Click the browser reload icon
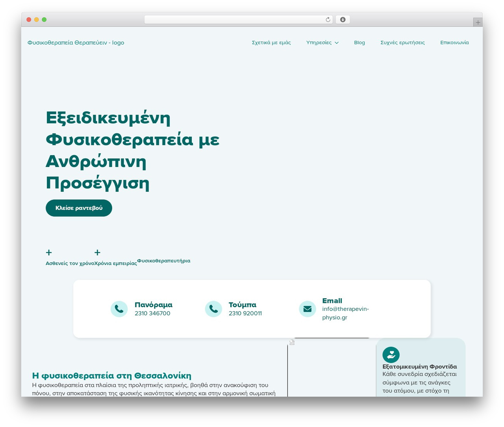The height and width of the screenshot is (427, 504). 328,20
